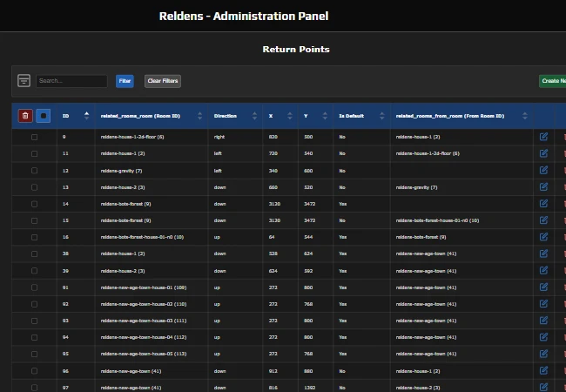Edit the row with ID 95

pyautogui.click(x=543, y=354)
